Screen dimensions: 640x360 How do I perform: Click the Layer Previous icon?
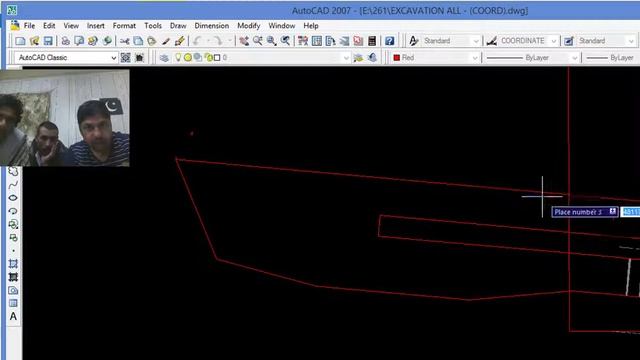(372, 58)
